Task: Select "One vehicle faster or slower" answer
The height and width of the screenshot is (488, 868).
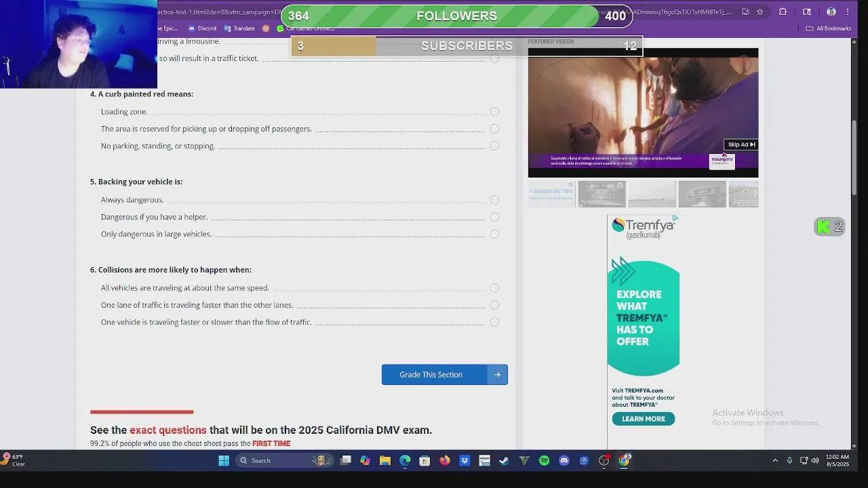Action: tap(494, 322)
